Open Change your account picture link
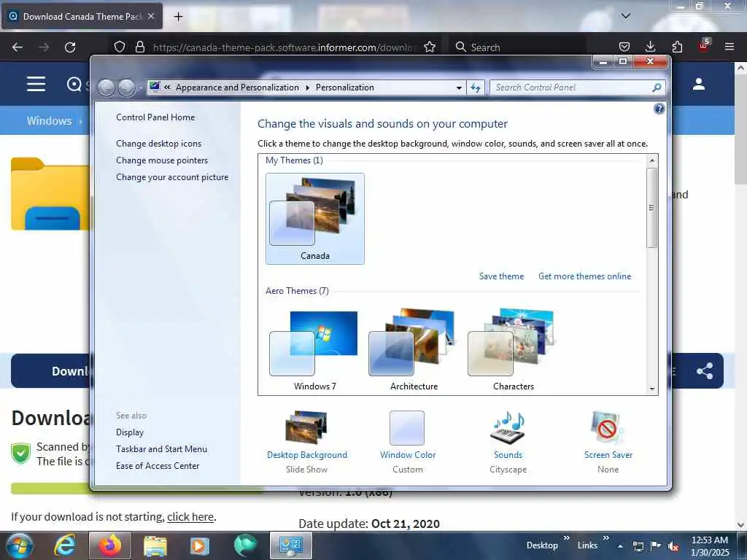 [172, 177]
